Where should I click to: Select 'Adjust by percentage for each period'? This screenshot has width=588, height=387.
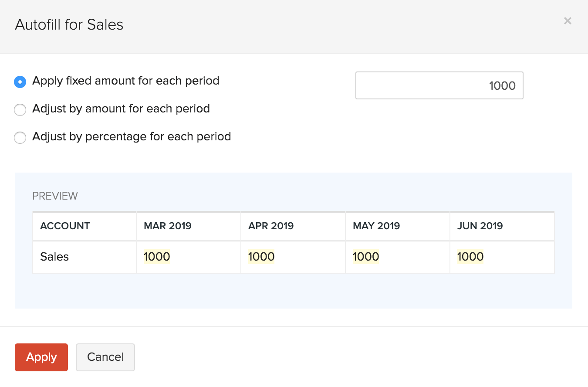[x=20, y=138]
